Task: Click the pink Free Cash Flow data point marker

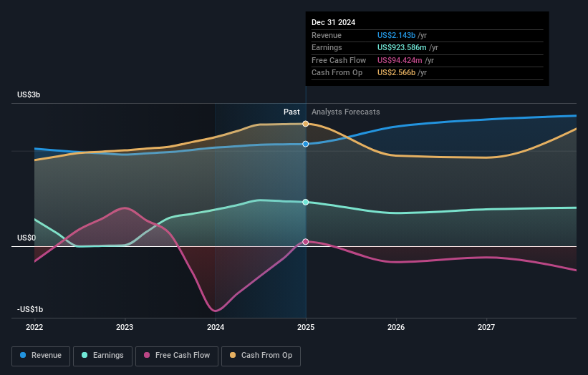Action: click(306, 242)
